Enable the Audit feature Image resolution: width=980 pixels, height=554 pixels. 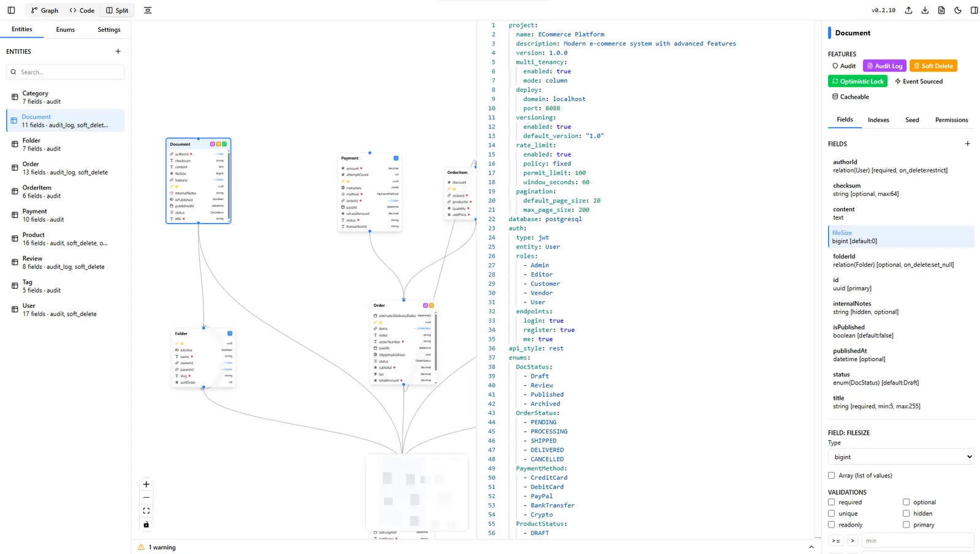pyautogui.click(x=844, y=66)
